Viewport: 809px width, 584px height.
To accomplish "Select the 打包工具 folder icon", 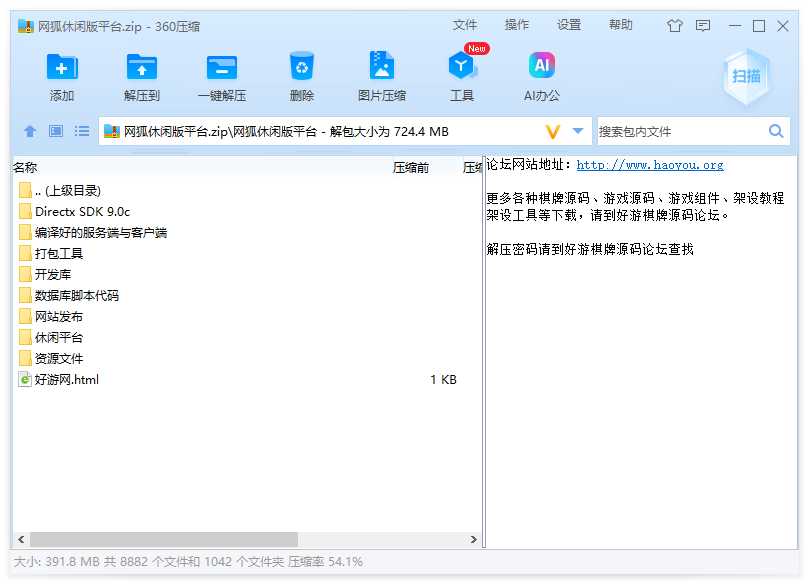I will 25,253.
